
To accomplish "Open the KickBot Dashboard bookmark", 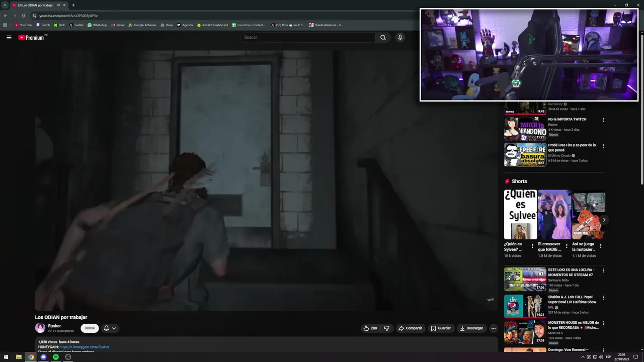I will pyautogui.click(x=212, y=25).
